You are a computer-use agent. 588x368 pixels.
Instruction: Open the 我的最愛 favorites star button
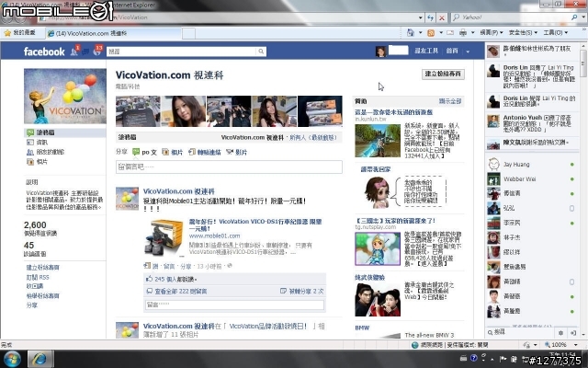[x=20, y=33]
